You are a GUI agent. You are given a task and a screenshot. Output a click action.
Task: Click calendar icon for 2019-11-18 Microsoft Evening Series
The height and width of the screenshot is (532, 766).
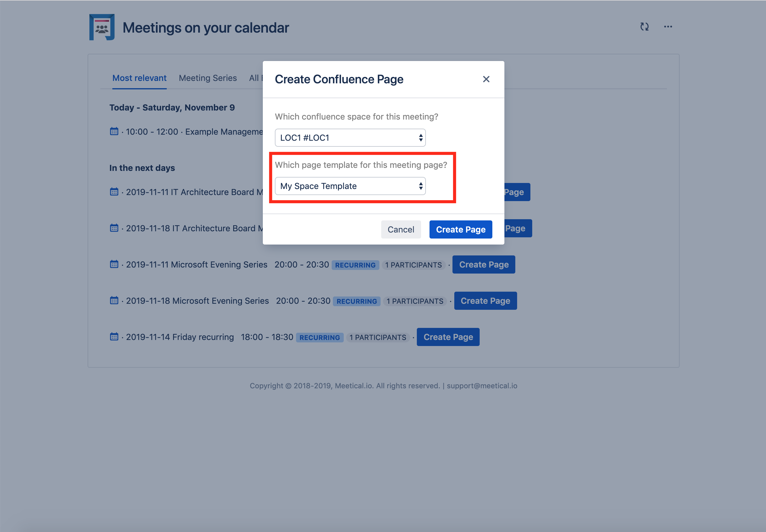click(x=114, y=300)
